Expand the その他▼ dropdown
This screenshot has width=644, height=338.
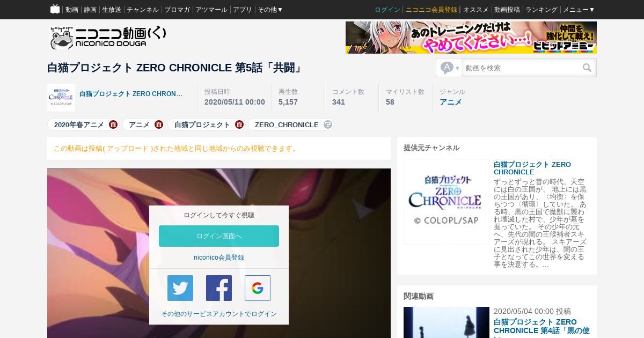[x=270, y=10]
